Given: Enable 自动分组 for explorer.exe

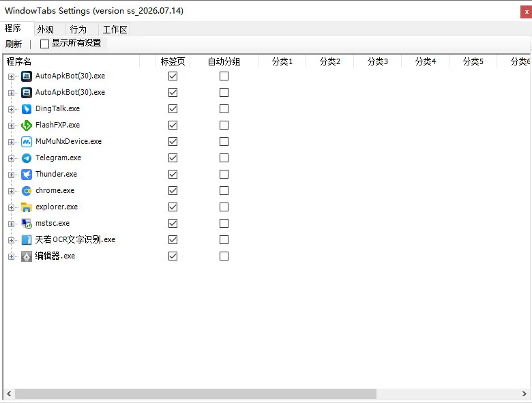Looking at the screenshot, I should pos(224,207).
